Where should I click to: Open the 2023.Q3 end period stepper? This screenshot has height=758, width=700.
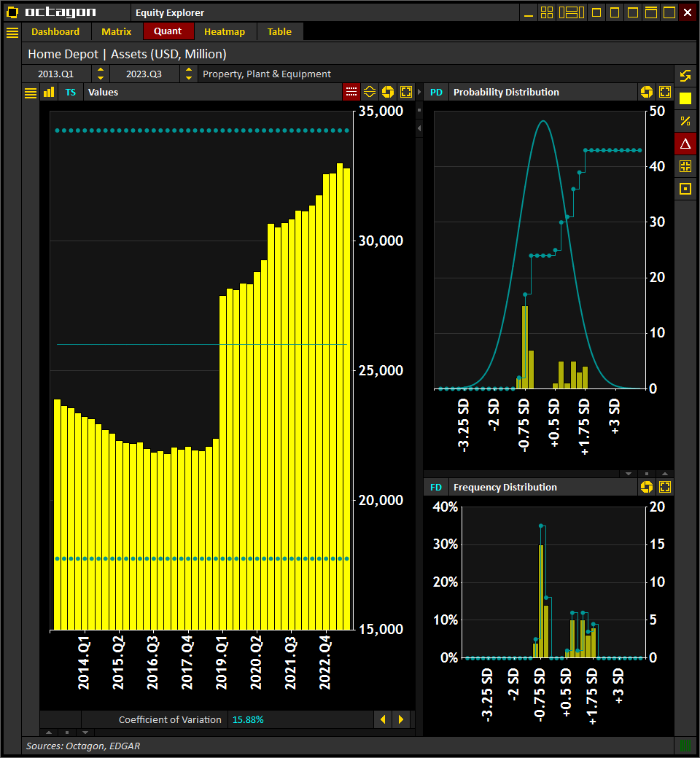(188, 74)
